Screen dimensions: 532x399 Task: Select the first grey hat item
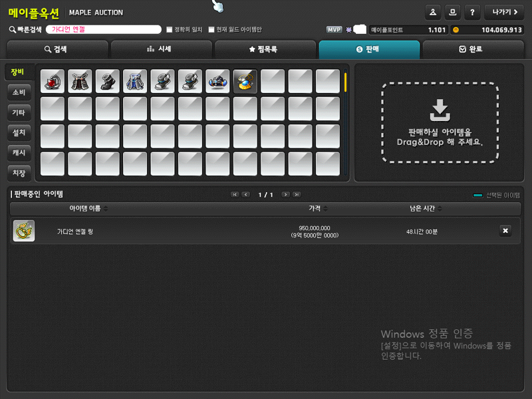click(x=162, y=81)
